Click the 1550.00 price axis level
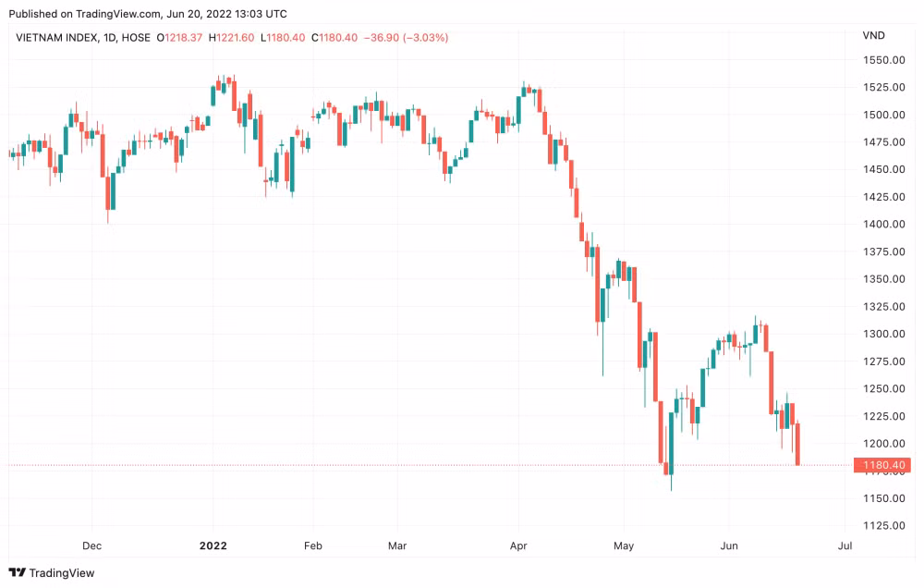924x588 pixels. 884,60
